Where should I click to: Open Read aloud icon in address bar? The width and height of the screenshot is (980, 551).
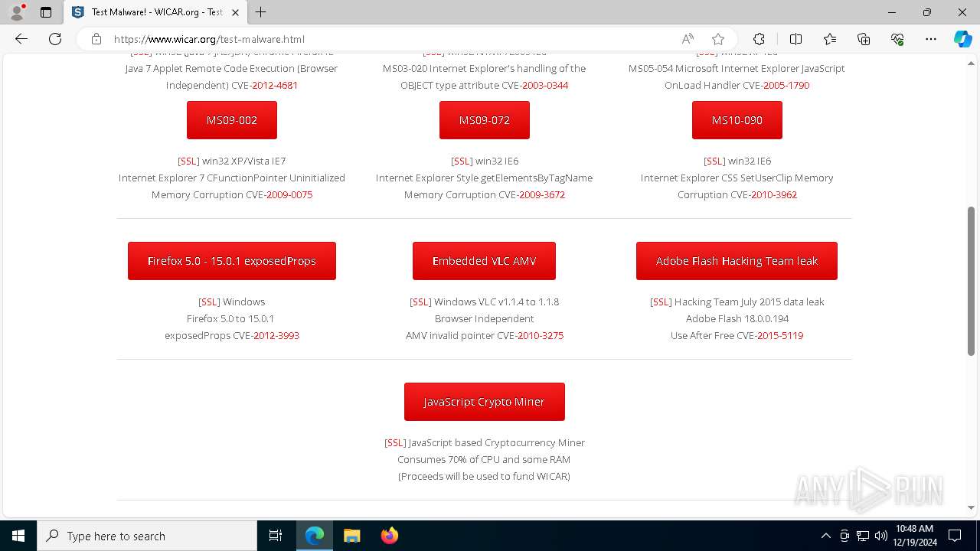coord(688,39)
